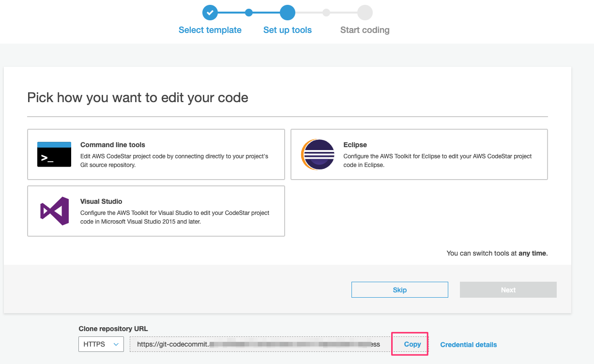Screen dimensions: 594x364
Task: Click the Visual Studio toolkit description text
Action: click(x=175, y=217)
